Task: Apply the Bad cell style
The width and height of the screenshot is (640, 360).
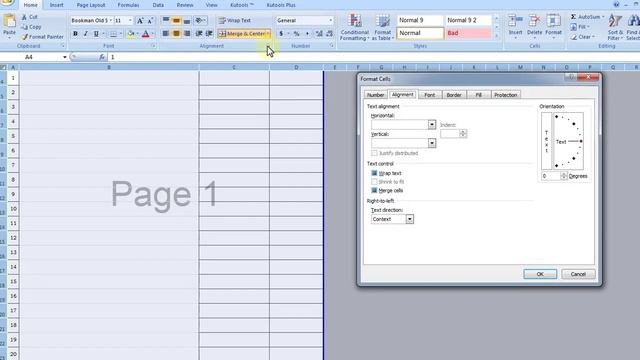Action: [468, 33]
